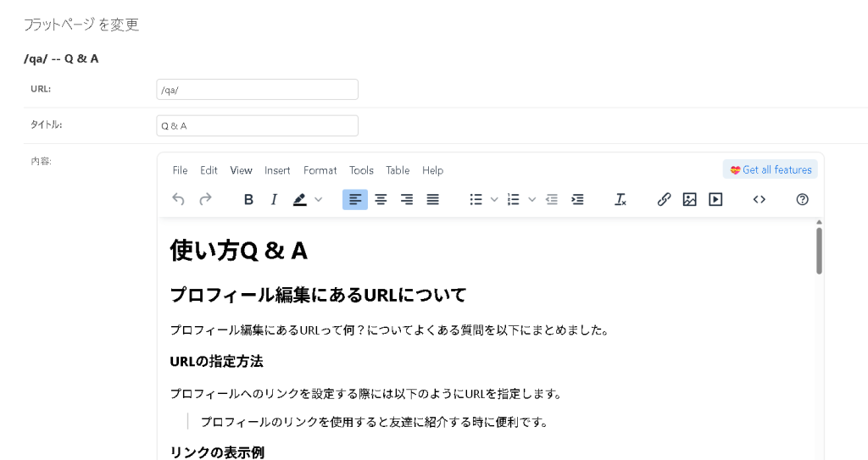This screenshot has height=460, width=868.
Task: Click heading プロフィール編集にあるURLについて
Action: (319, 295)
